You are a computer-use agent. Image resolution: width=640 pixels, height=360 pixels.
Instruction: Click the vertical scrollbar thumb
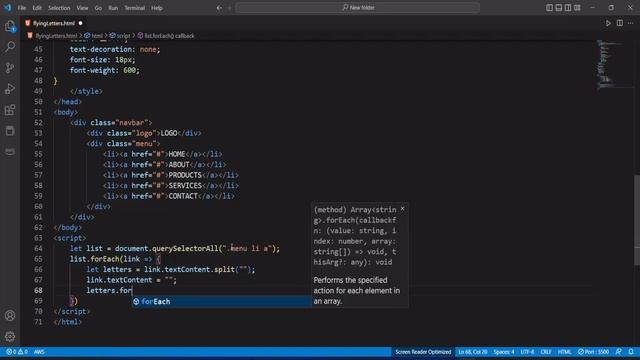[x=637, y=220]
